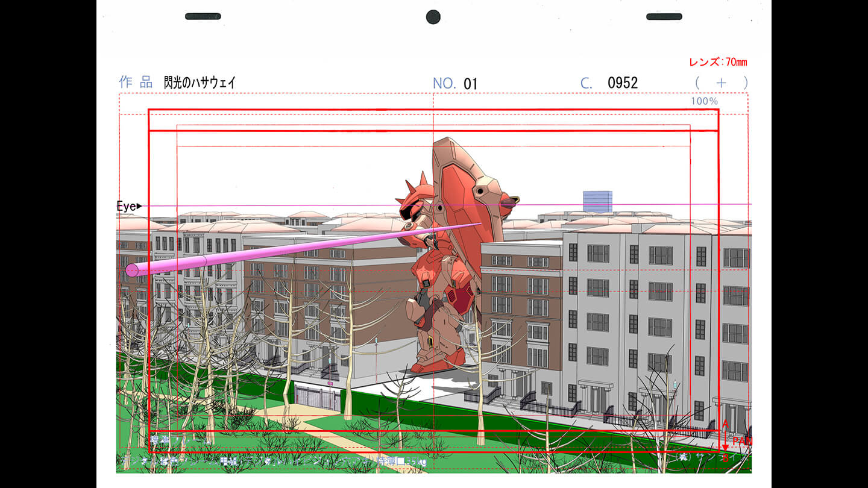Select the cut number '0952'
Image resolution: width=868 pixels, height=488 pixels.
click(x=623, y=83)
